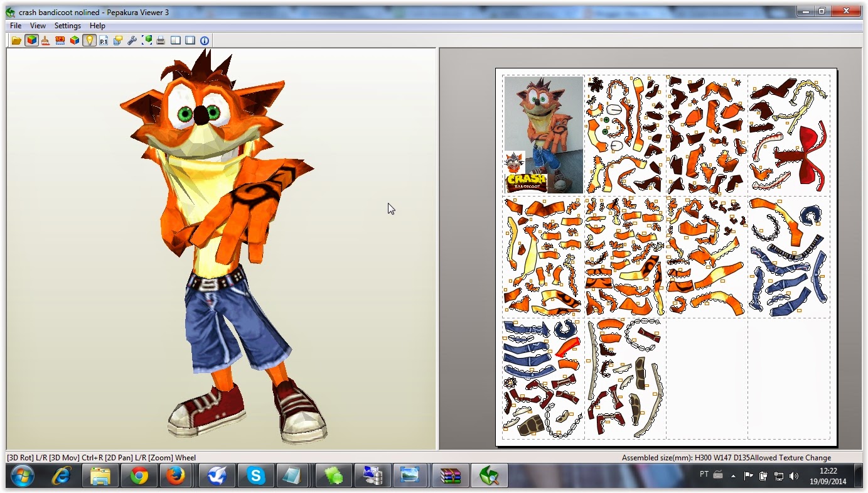868x493 pixels.
Task: Click the Crash Bandicoot reference photo thumbnail
Action: [542, 126]
